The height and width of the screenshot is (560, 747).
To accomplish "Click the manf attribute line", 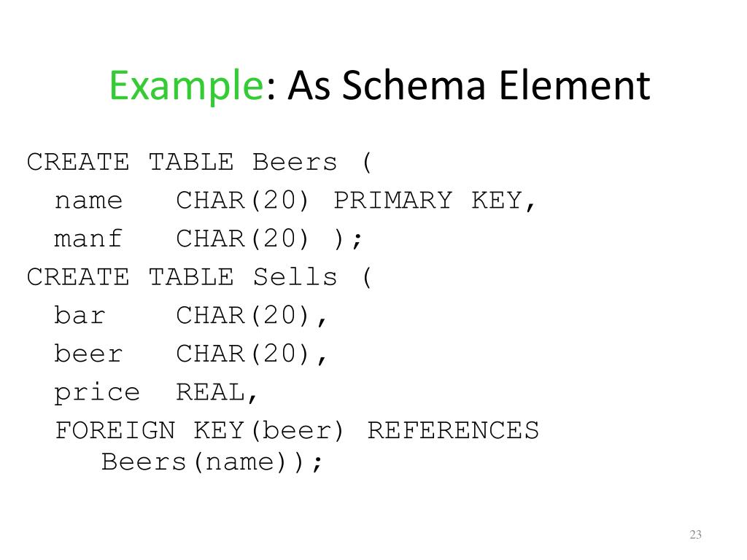I will pos(208,238).
